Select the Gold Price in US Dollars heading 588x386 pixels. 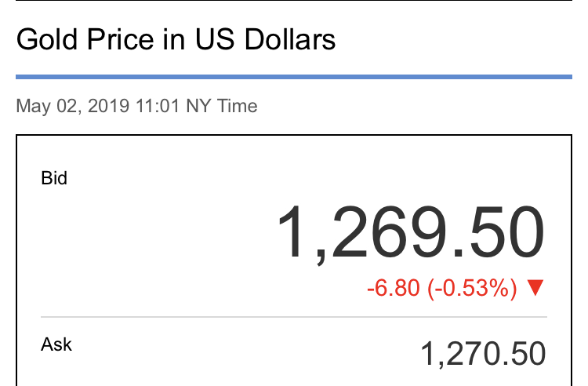(176, 39)
